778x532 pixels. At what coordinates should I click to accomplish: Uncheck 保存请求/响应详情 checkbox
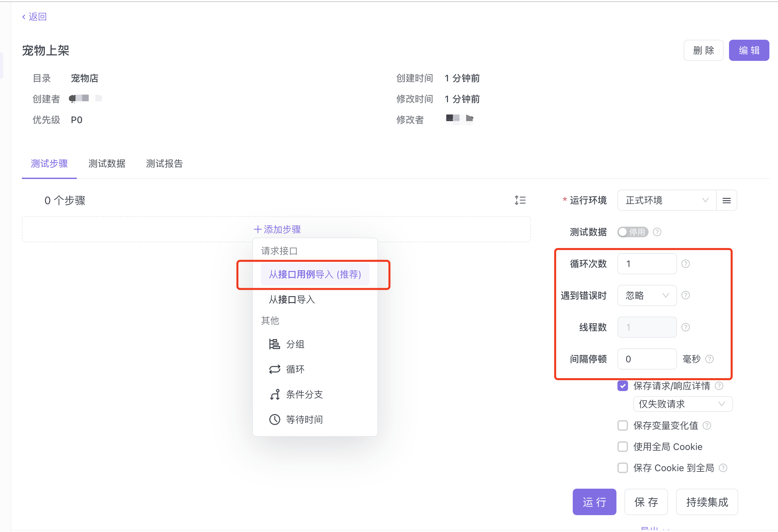click(622, 386)
